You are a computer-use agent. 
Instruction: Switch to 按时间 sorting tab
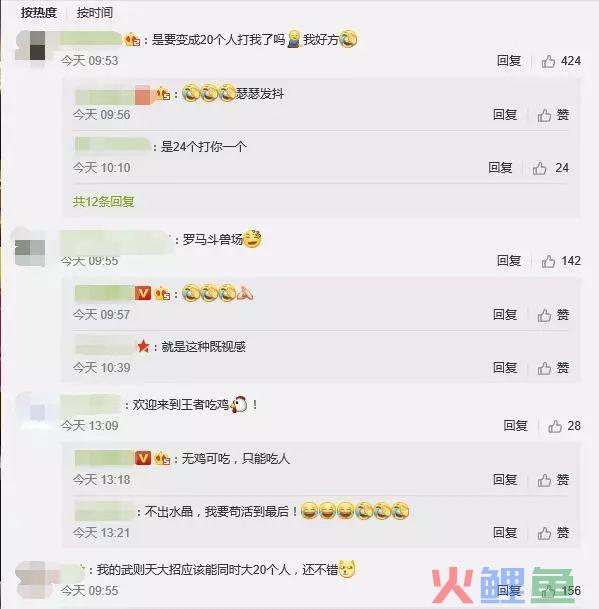[95, 13]
